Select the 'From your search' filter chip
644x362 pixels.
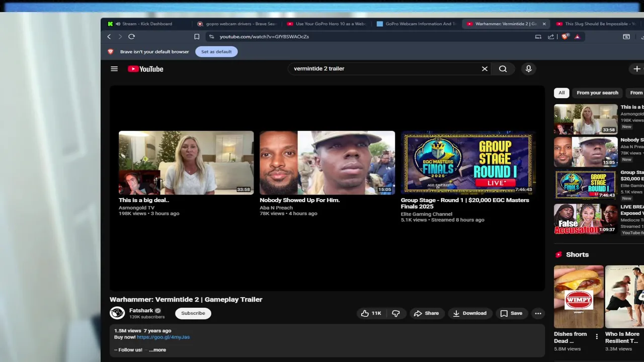click(597, 93)
